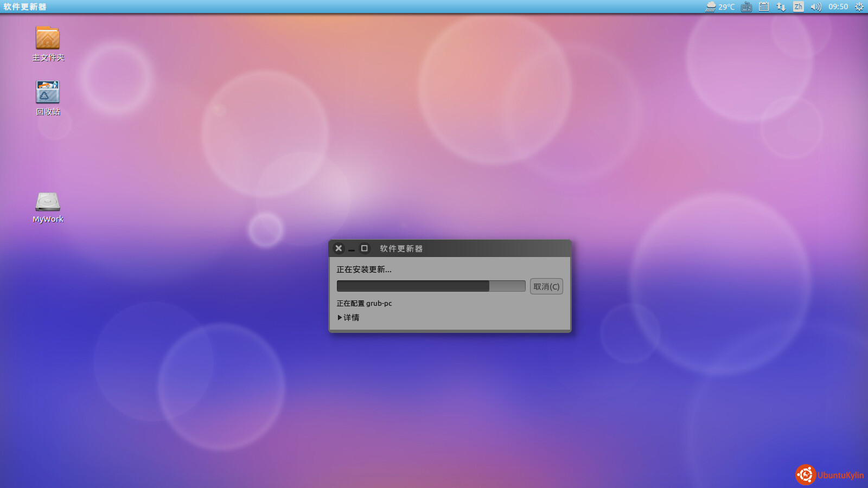This screenshot has height=488, width=868.
Task: Open the system power gear menu
Action: pos(859,7)
